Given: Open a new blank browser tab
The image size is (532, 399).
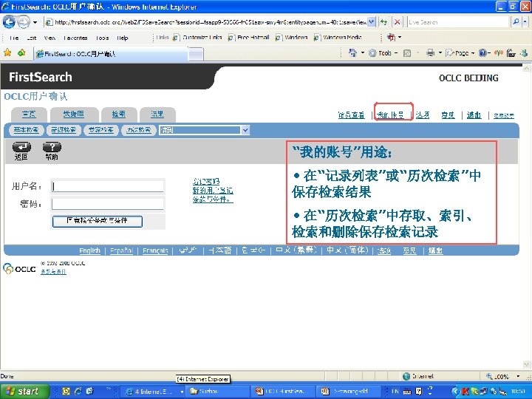Looking at the screenshot, I should (196, 54).
